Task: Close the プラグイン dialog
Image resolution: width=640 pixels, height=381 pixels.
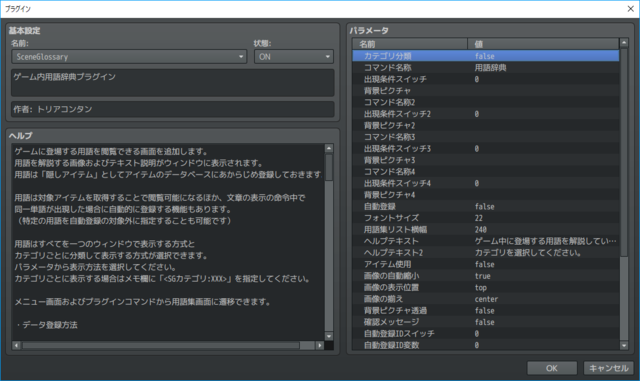Action: point(630,9)
